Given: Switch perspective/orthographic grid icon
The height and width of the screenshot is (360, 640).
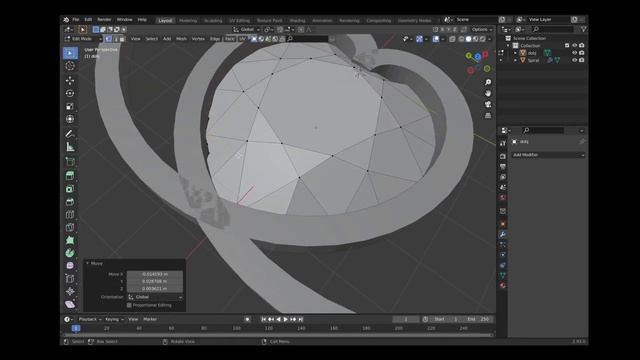Looking at the screenshot, I should [x=488, y=116].
